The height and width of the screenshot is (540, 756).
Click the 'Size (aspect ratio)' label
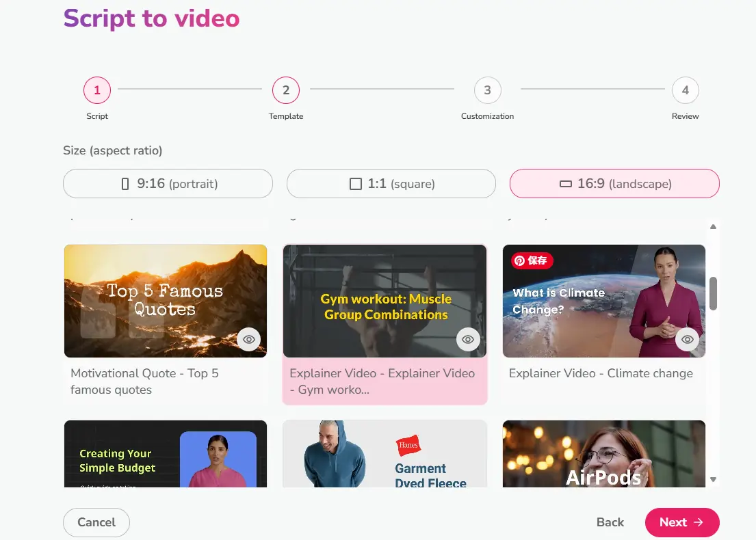[113, 150]
